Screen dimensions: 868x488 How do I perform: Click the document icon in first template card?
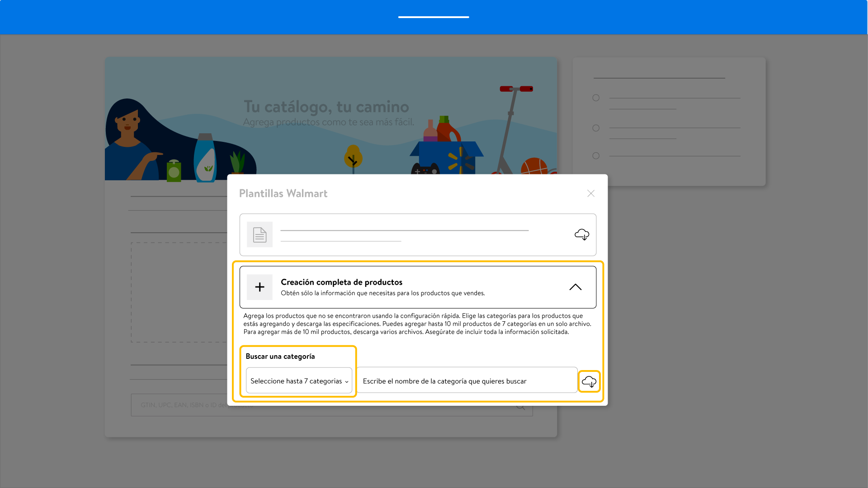[x=259, y=235]
